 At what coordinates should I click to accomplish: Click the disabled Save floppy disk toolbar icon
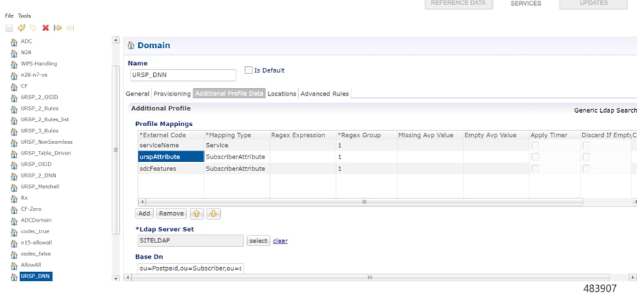point(9,28)
